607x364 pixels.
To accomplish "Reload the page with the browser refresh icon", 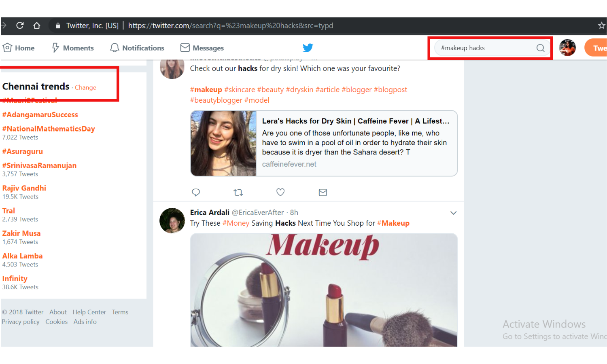I will (20, 25).
